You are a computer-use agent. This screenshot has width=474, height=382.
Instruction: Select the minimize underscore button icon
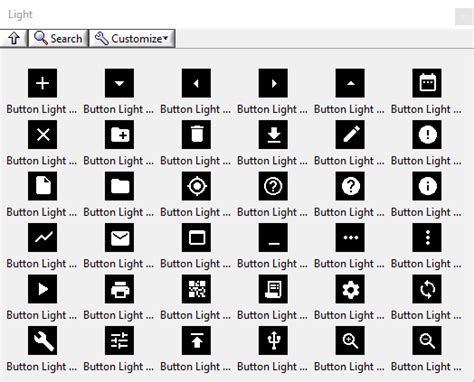273,237
